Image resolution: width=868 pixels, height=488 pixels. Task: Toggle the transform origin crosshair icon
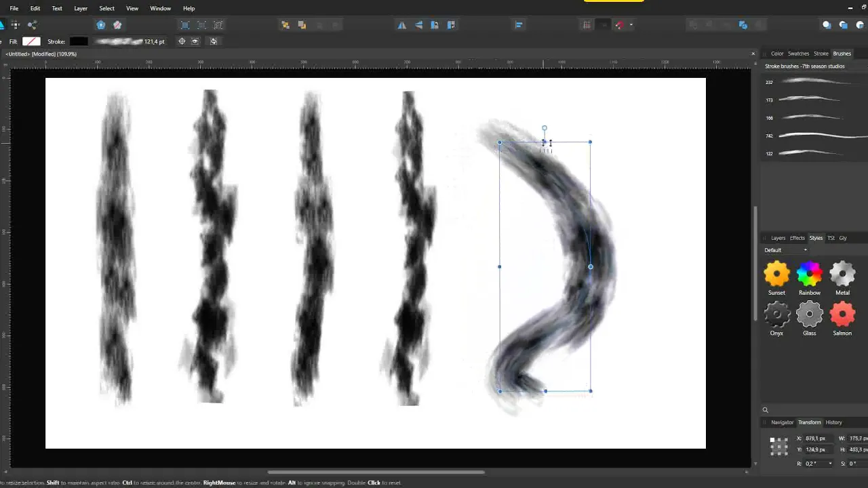coord(182,41)
